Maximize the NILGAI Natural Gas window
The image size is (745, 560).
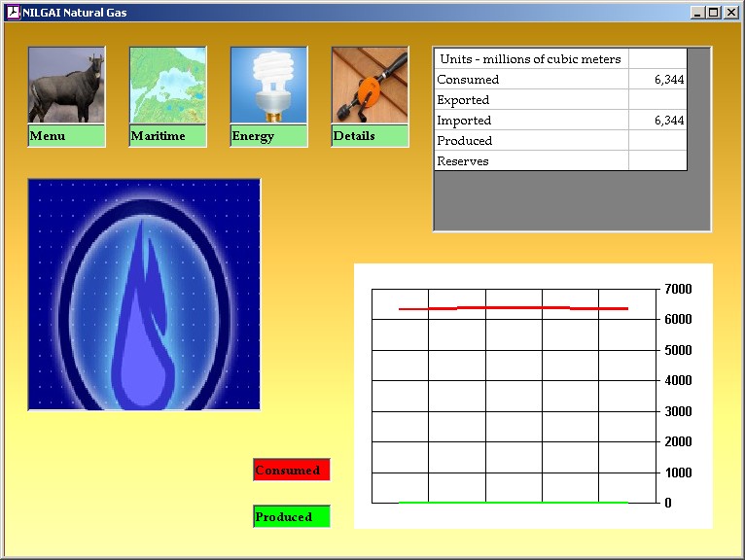(x=714, y=13)
